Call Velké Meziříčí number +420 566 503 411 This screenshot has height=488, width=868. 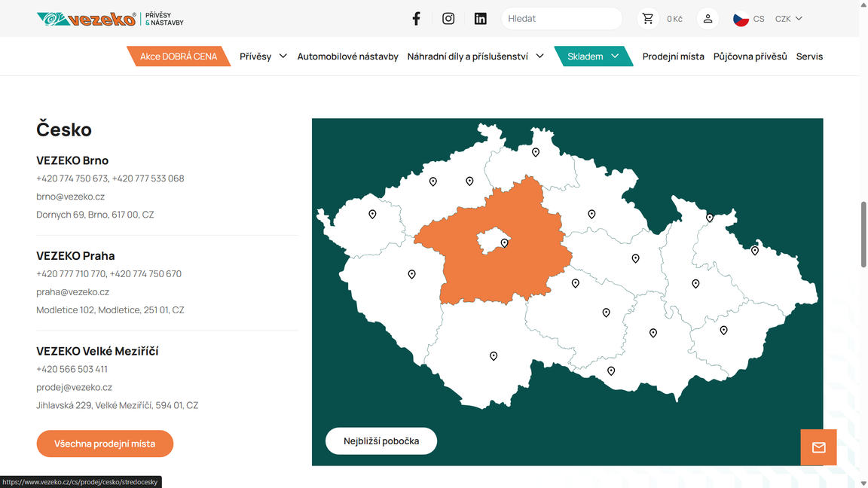[x=72, y=369]
